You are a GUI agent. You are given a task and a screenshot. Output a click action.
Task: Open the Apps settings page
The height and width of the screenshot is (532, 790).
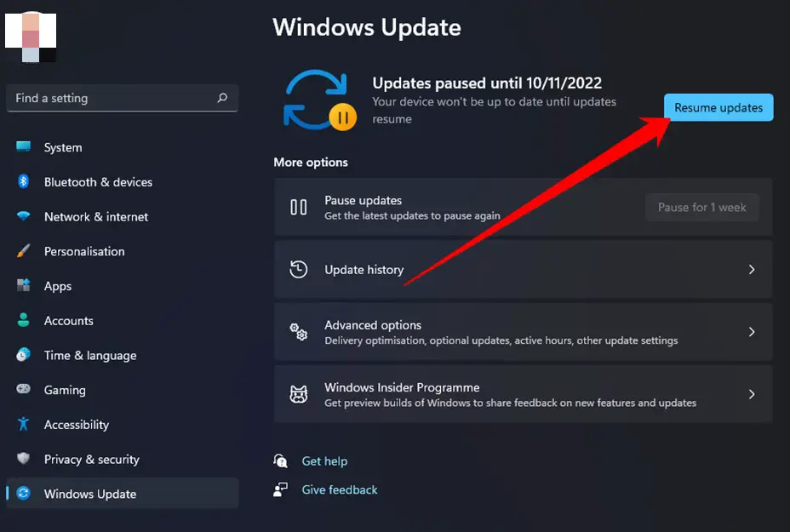click(122, 286)
